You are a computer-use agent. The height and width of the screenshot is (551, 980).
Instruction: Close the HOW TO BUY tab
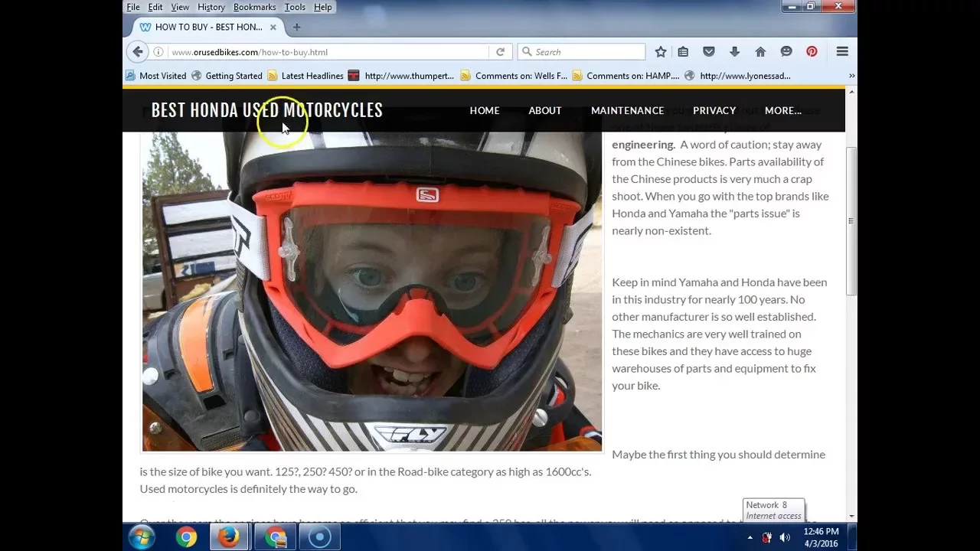(273, 27)
